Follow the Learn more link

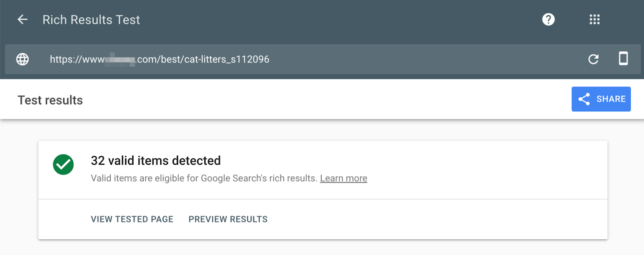point(343,178)
